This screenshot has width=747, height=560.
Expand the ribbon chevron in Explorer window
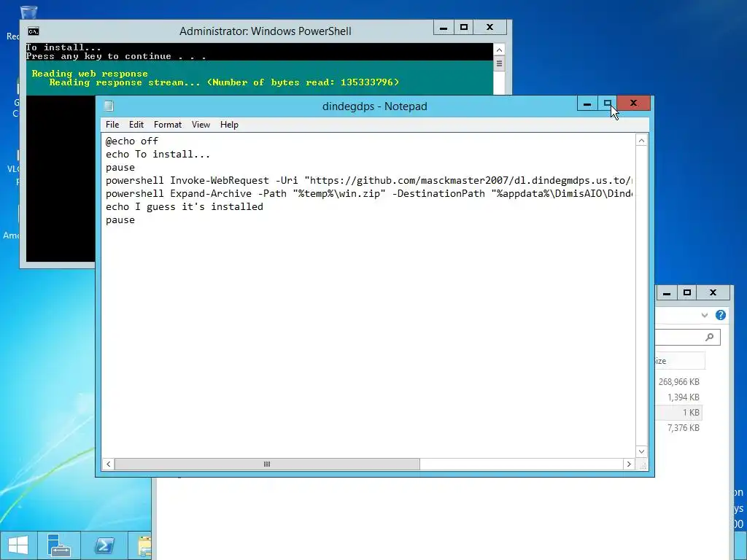tap(705, 315)
